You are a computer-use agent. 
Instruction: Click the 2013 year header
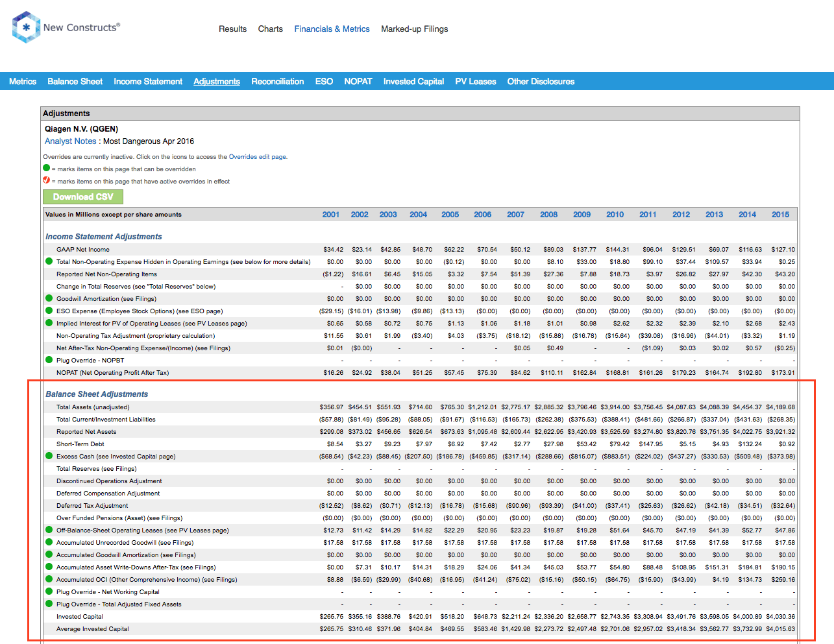(x=715, y=215)
